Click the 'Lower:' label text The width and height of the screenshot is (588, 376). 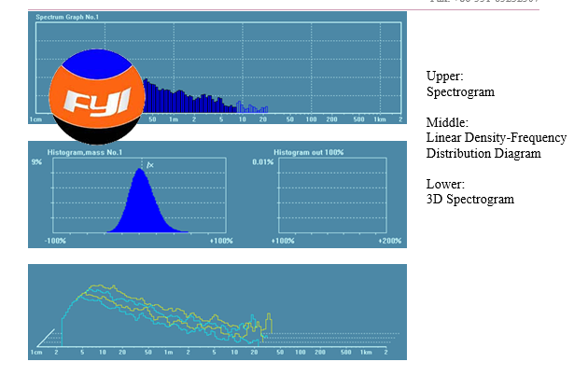[x=445, y=184]
